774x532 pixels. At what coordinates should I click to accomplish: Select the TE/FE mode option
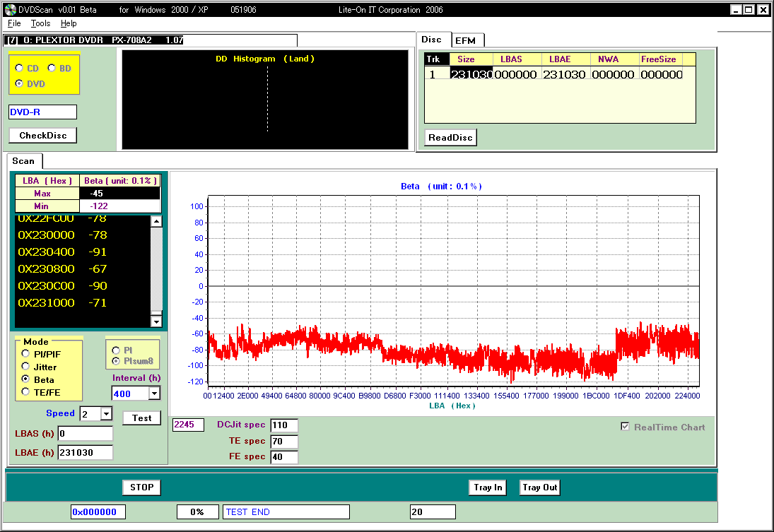tap(26, 391)
